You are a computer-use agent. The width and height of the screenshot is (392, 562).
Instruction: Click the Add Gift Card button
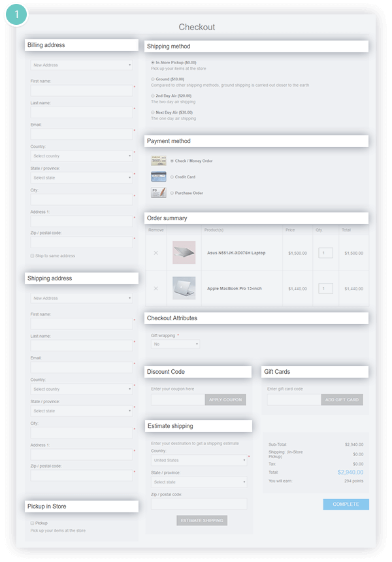click(x=342, y=400)
